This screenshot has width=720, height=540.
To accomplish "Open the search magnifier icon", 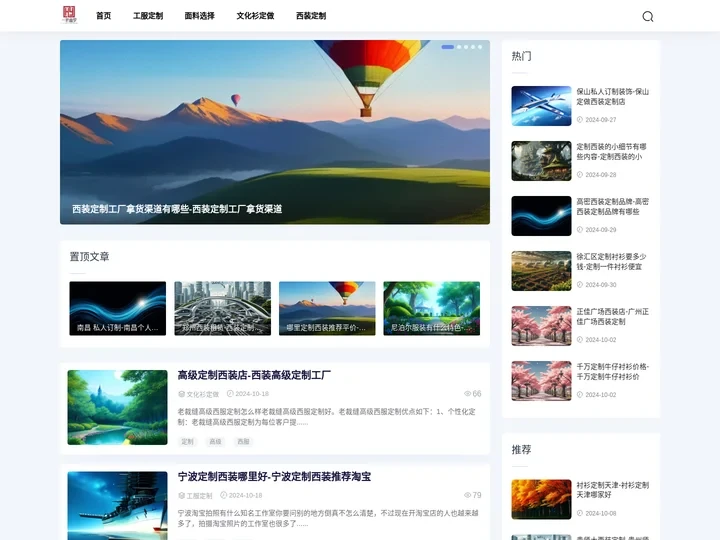I will click(x=647, y=17).
